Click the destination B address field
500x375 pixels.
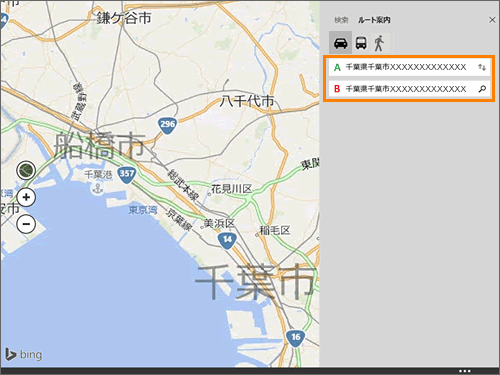(x=409, y=89)
